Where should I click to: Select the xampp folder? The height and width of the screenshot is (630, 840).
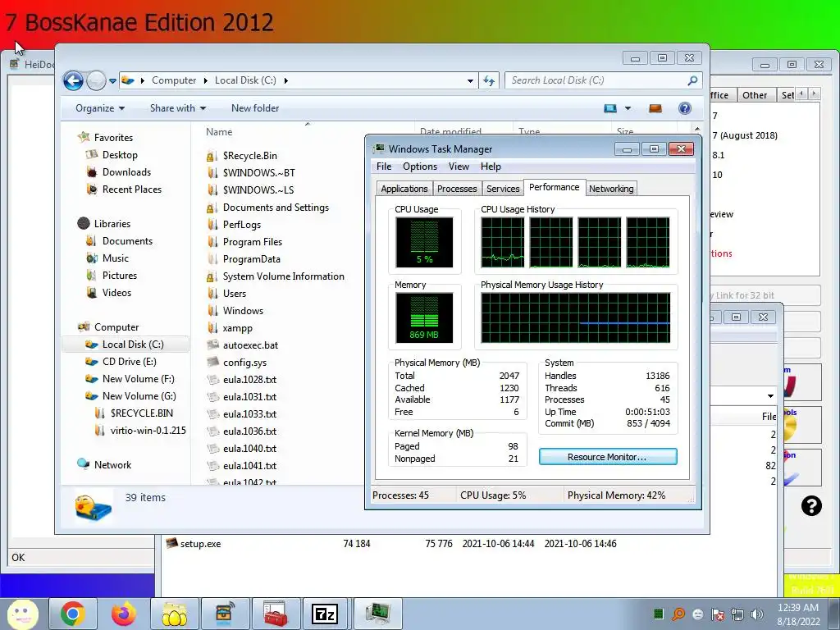pyautogui.click(x=237, y=328)
